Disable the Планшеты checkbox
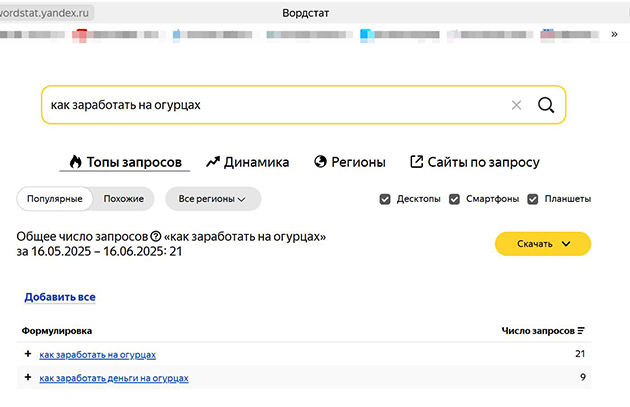 pyautogui.click(x=532, y=199)
